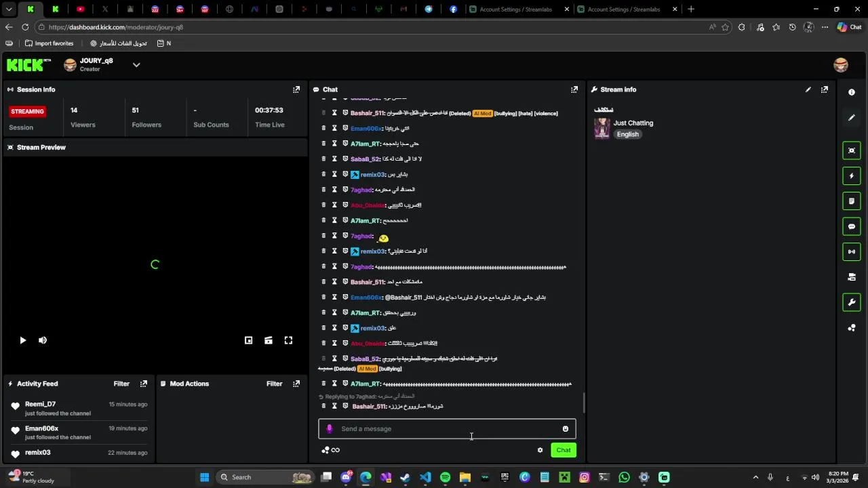868x488 pixels.
Task: Expand the JOURY_Q8 channel dropdown chevron
Action: pos(136,65)
